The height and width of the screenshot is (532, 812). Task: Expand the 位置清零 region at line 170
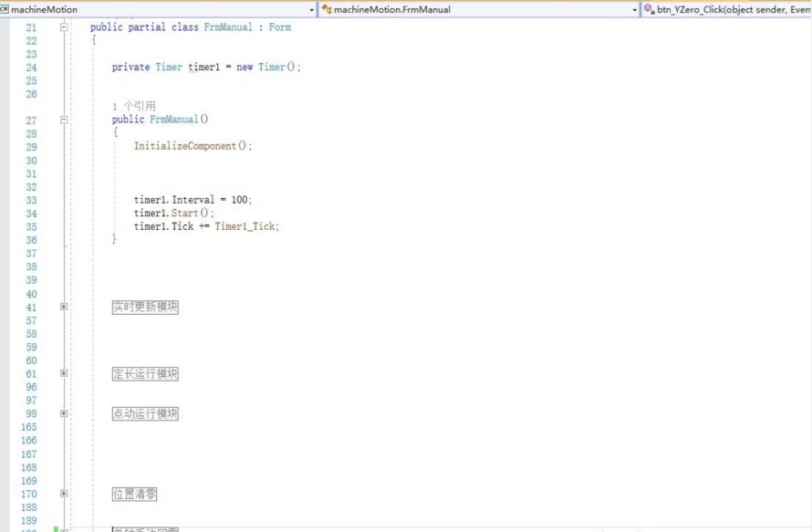point(64,494)
